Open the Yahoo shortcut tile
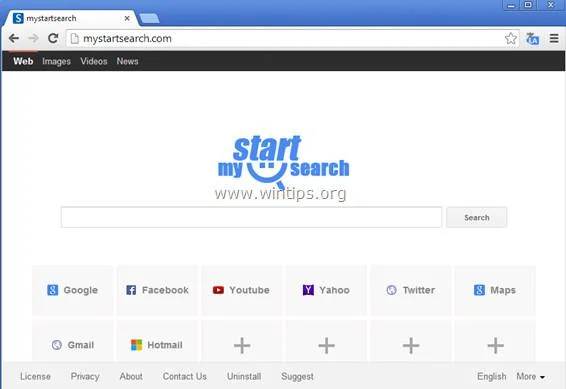 click(326, 290)
